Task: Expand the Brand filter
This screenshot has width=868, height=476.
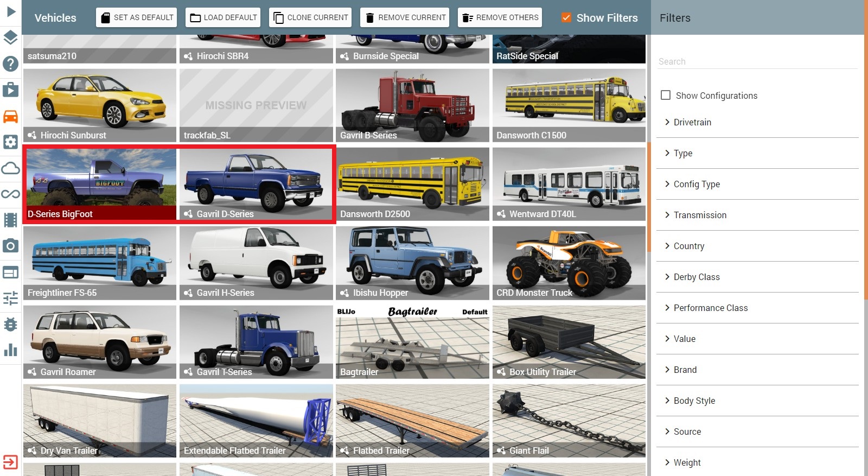Action: (x=757, y=370)
